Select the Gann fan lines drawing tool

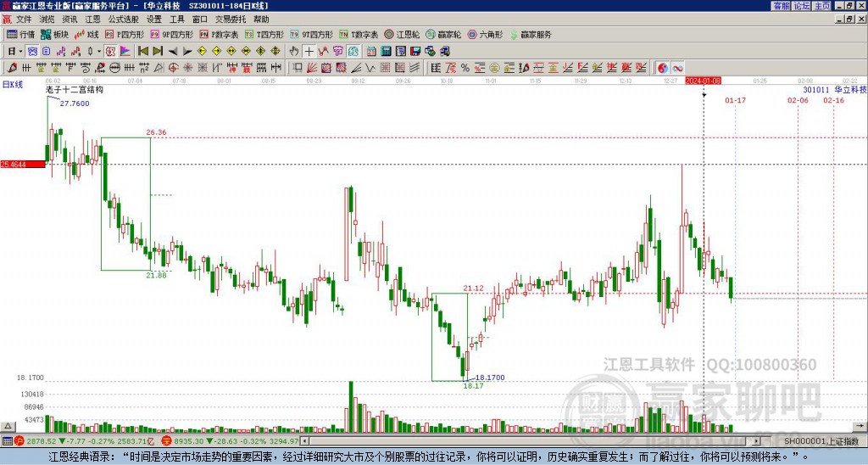(x=312, y=68)
